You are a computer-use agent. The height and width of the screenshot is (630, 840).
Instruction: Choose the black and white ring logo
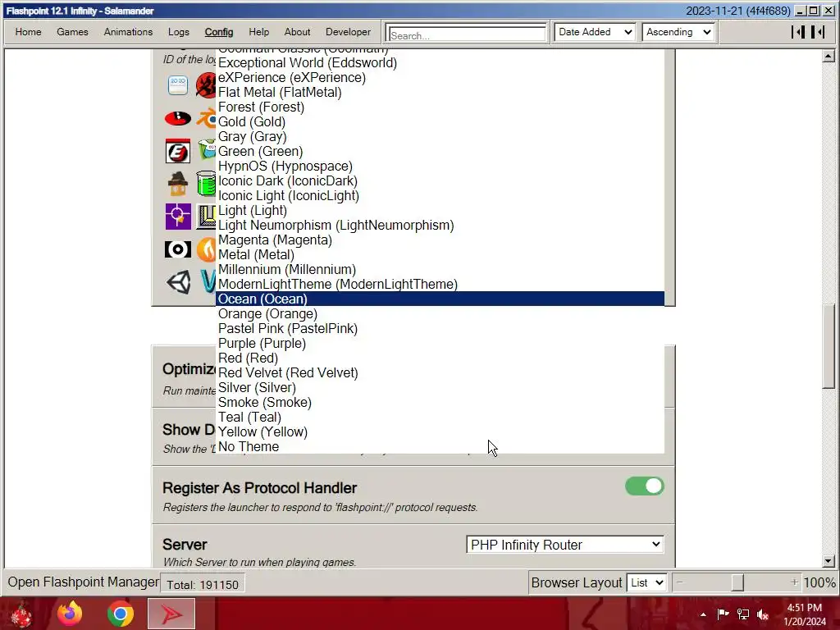click(x=178, y=249)
